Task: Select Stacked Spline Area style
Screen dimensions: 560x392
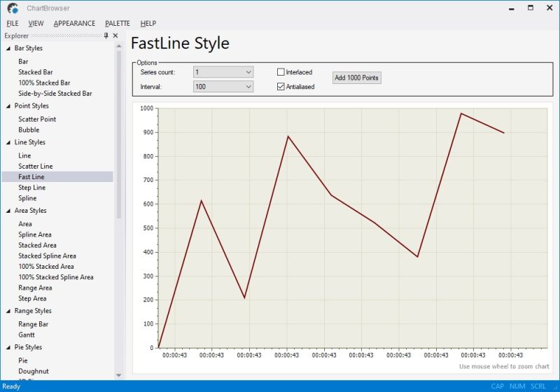Action: [x=47, y=256]
